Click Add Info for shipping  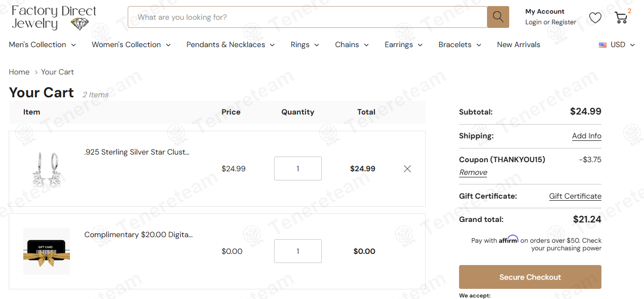586,136
